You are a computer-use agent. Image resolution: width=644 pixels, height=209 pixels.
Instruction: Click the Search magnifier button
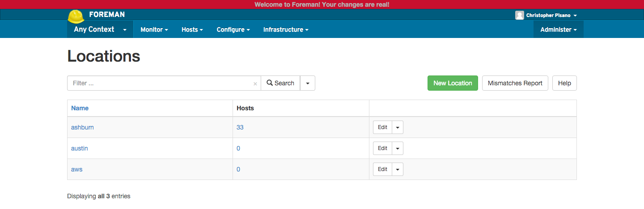click(x=280, y=83)
